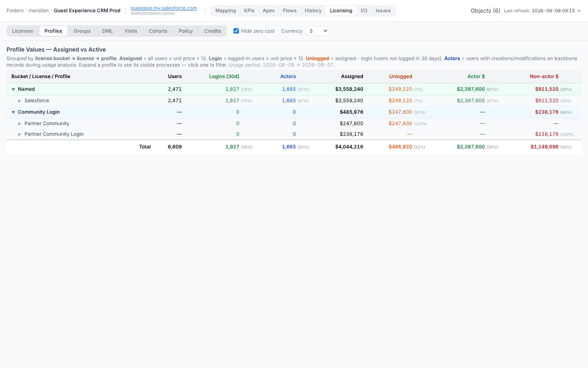Sort by the Logins (30d) column header
The width and height of the screenshot is (588, 368).
(x=224, y=76)
